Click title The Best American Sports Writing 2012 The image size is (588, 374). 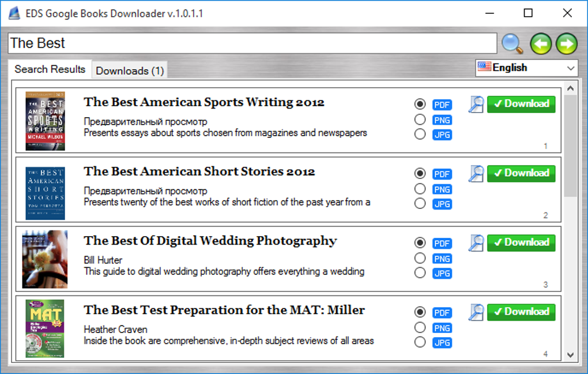[204, 102]
